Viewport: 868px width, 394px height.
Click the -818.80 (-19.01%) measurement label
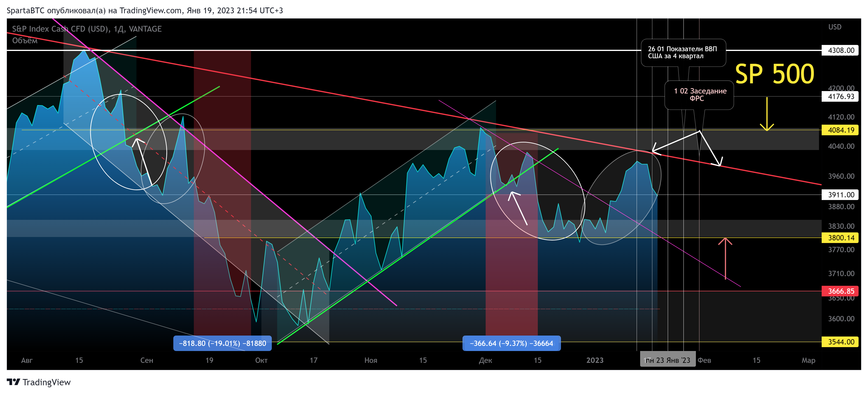tap(222, 344)
